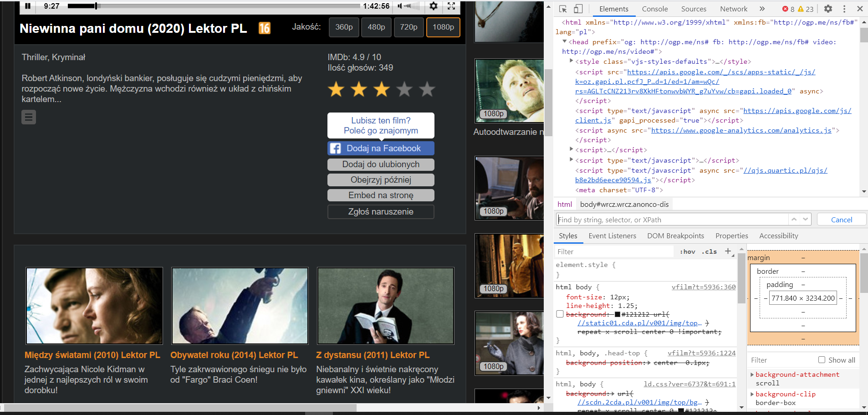
Task: Open Accessibility tab
Action: click(x=778, y=236)
